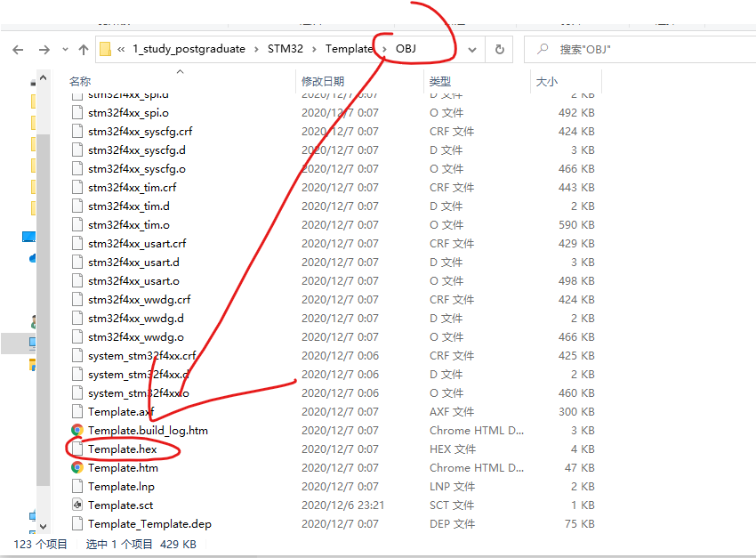Select Template.sct file name

click(121, 505)
